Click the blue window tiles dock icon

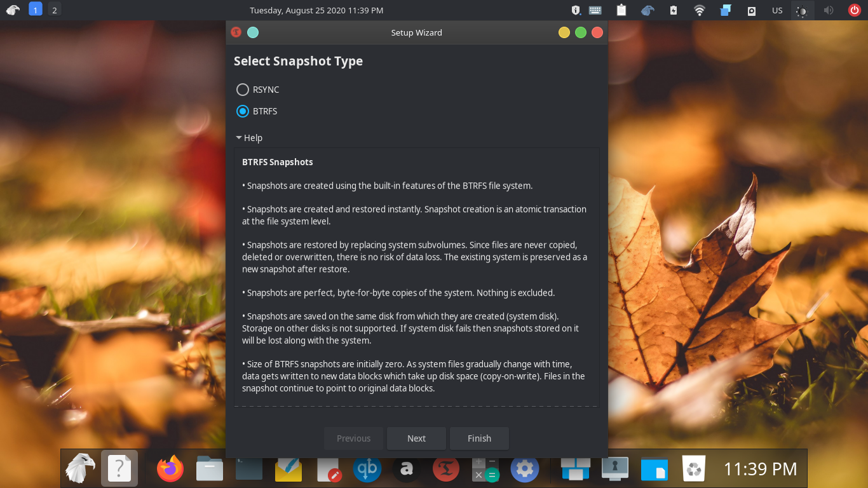click(x=576, y=470)
